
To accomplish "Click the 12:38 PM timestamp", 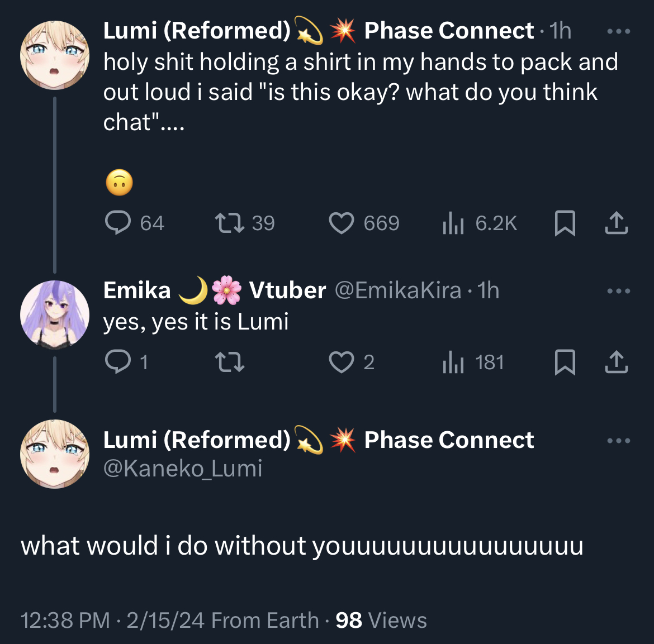I will pyautogui.click(x=65, y=620).
